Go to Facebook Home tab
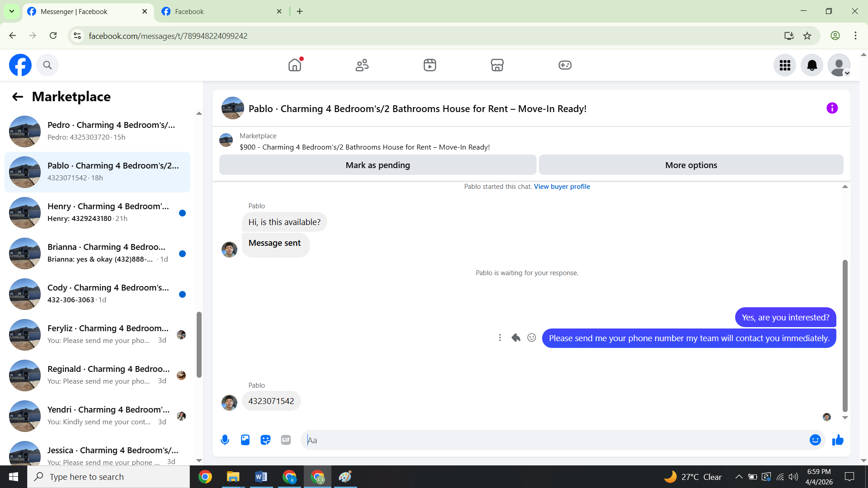The image size is (868, 488). pos(295,65)
